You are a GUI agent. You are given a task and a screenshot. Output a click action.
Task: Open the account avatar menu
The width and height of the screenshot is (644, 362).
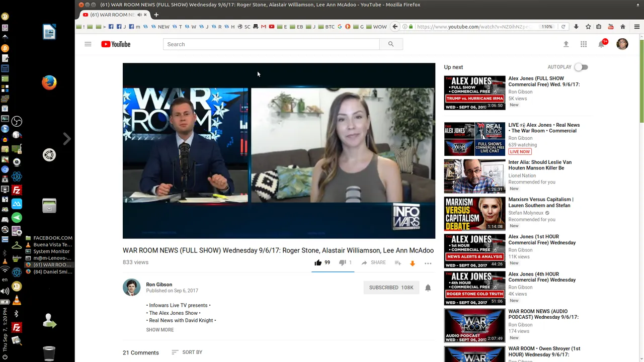pos(622,44)
